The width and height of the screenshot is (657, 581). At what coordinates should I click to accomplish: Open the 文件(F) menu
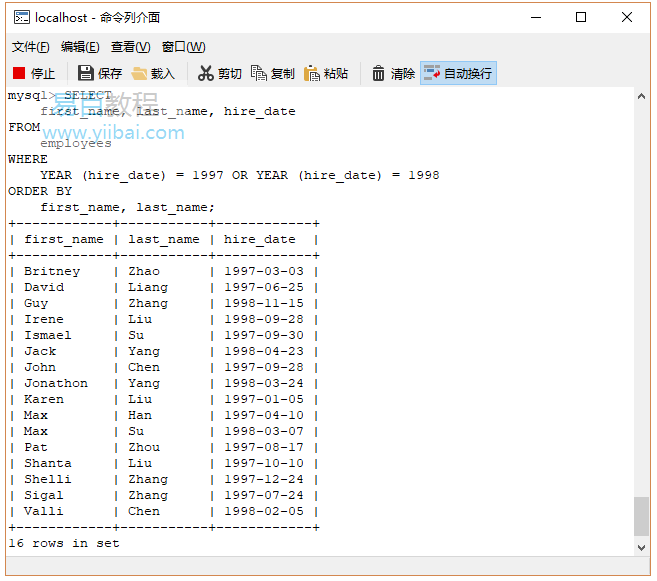pos(30,47)
